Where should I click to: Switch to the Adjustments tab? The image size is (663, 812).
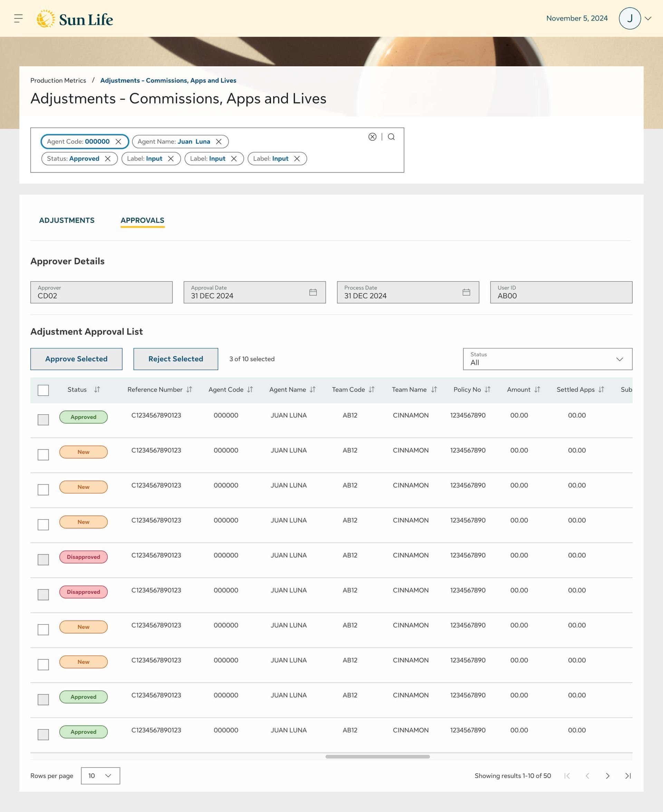(67, 220)
